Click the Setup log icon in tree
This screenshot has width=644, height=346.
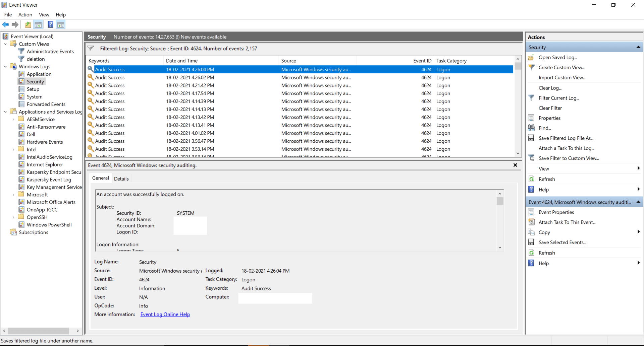point(21,89)
